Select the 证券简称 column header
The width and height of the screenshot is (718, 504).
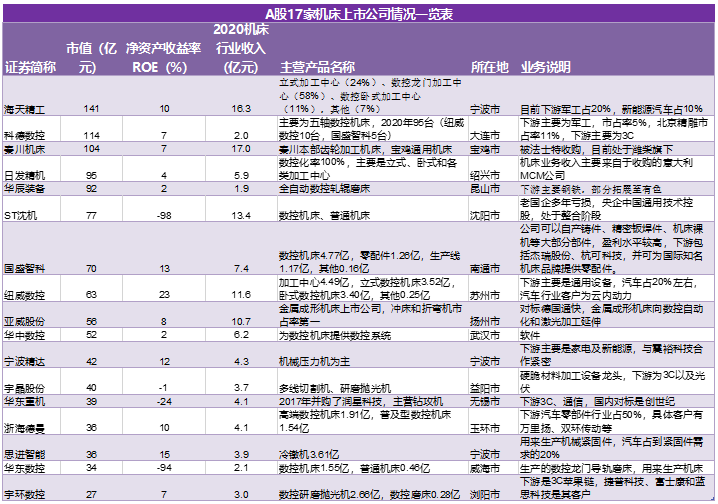point(30,67)
